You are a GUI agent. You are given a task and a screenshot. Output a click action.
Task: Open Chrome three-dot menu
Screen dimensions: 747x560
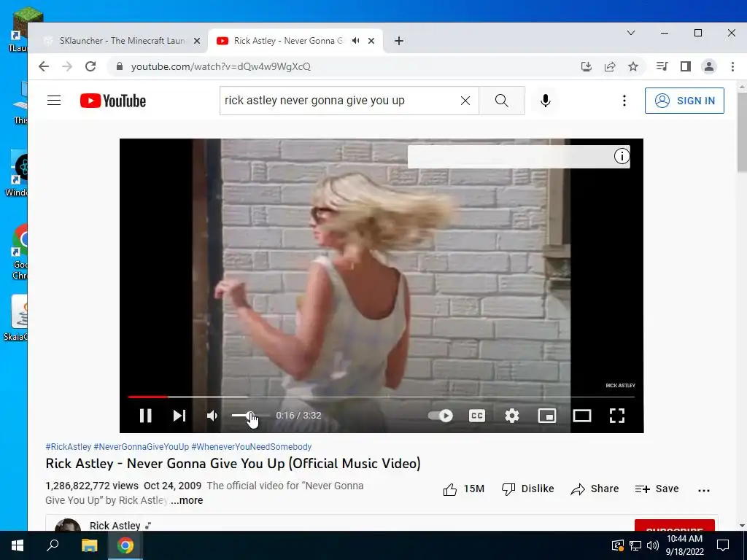click(x=732, y=66)
